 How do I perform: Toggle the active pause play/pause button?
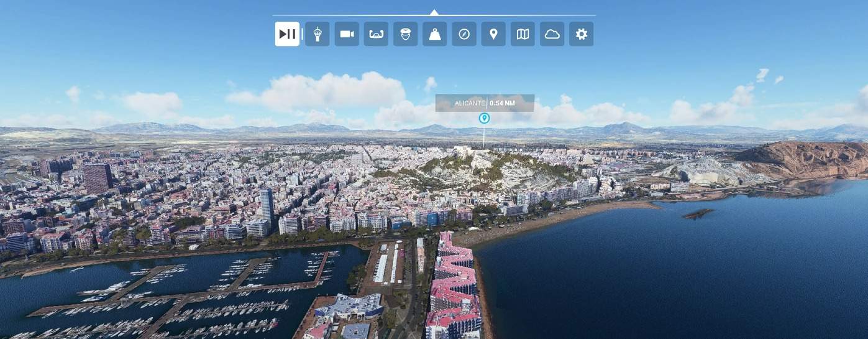[x=287, y=34]
